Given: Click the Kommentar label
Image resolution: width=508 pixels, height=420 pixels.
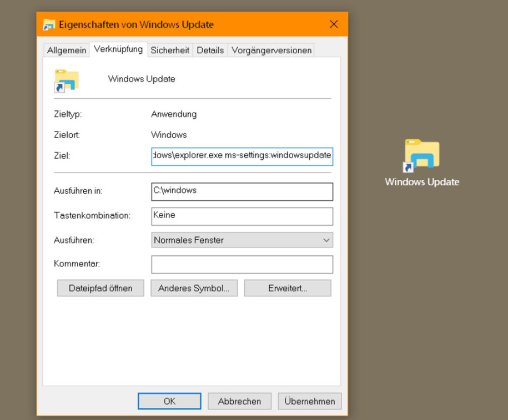Looking at the screenshot, I should [77, 264].
